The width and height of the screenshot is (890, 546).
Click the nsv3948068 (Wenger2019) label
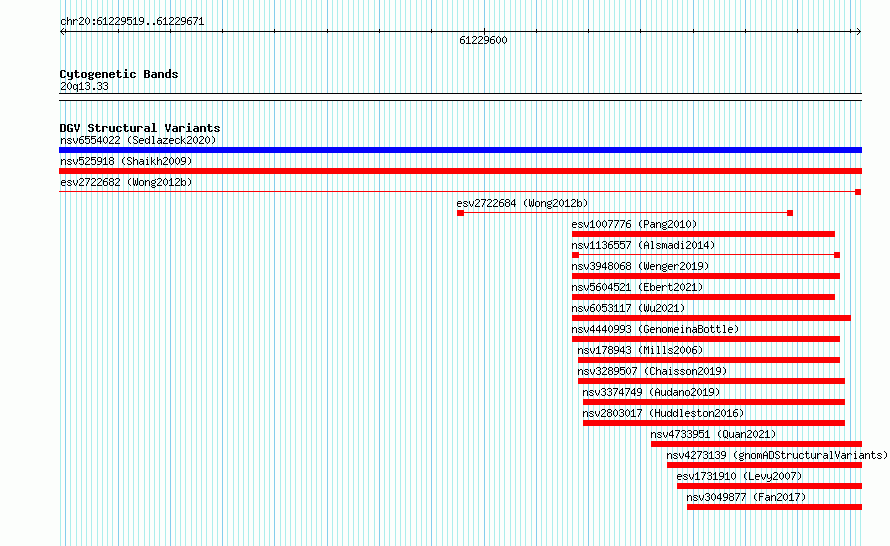(x=640, y=266)
